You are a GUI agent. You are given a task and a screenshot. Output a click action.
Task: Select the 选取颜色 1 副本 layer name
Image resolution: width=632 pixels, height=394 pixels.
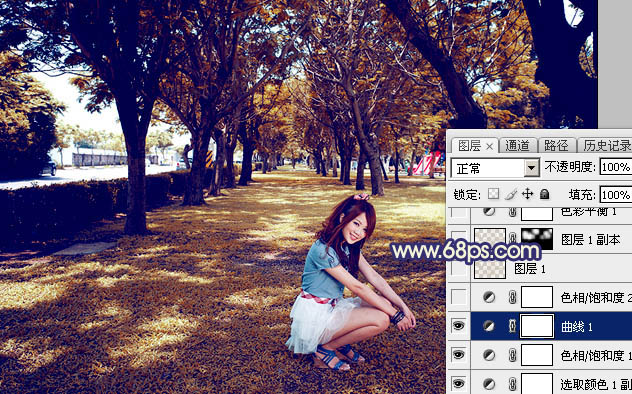(596, 384)
